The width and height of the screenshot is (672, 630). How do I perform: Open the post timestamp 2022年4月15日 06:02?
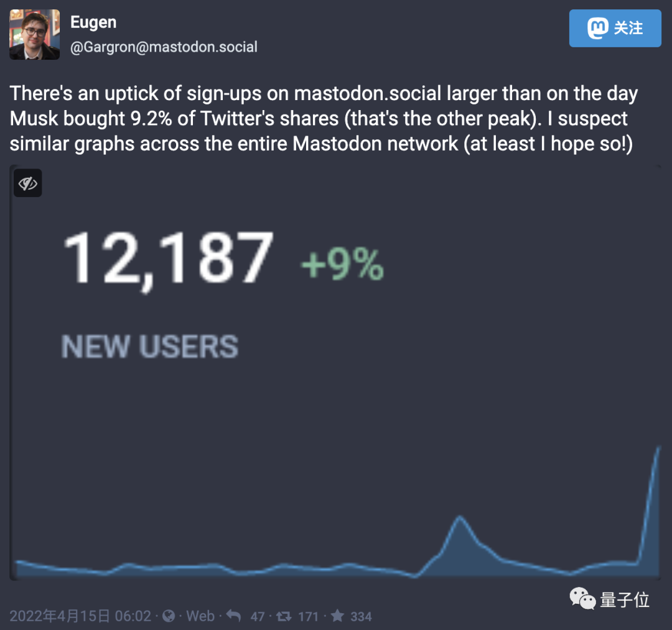81,616
